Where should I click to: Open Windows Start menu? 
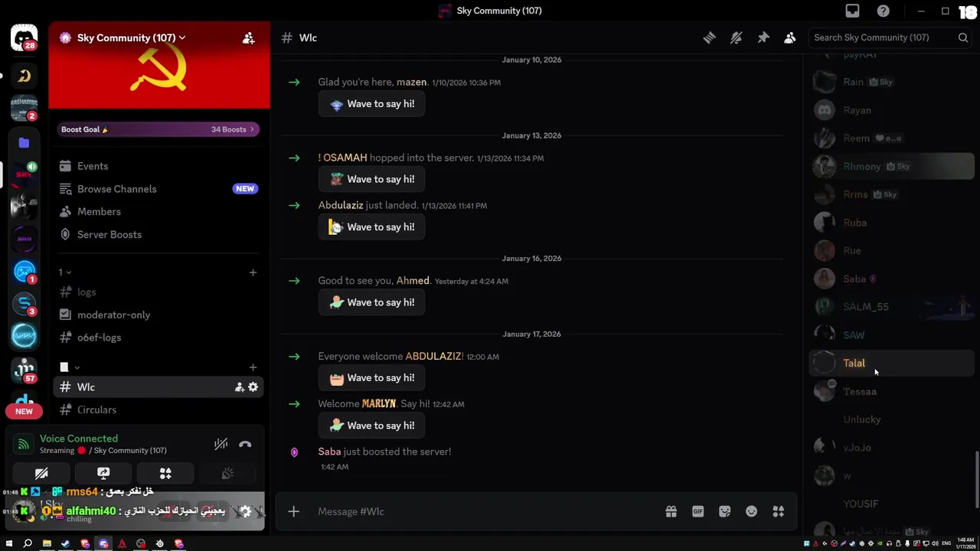(9, 544)
